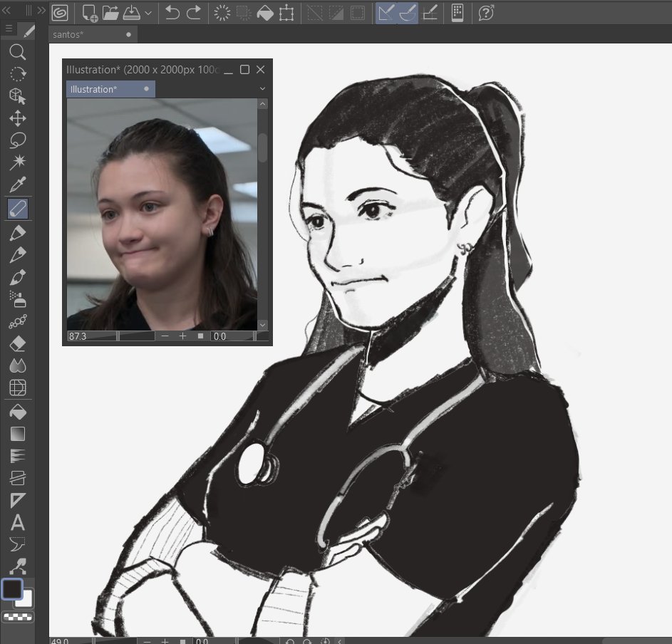Toggle snap to ruler
The height and width of the screenshot is (644, 672).
386,13
